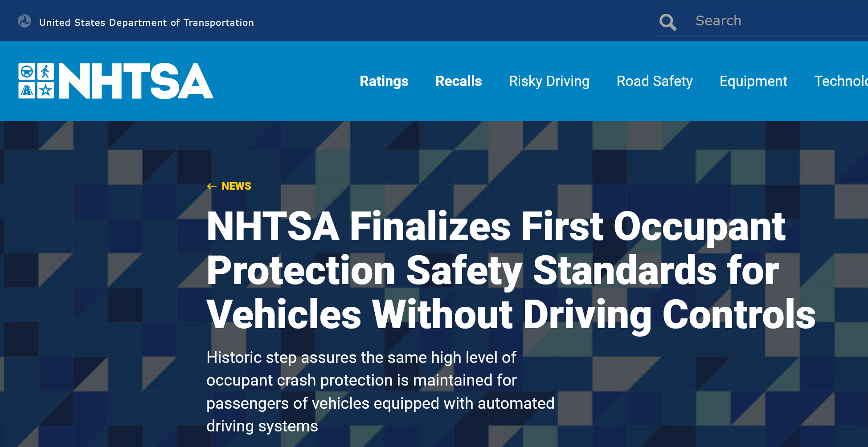Image resolution: width=868 pixels, height=447 pixels.
Task: Click the road icon in NHTSA logo
Action: [x=27, y=90]
